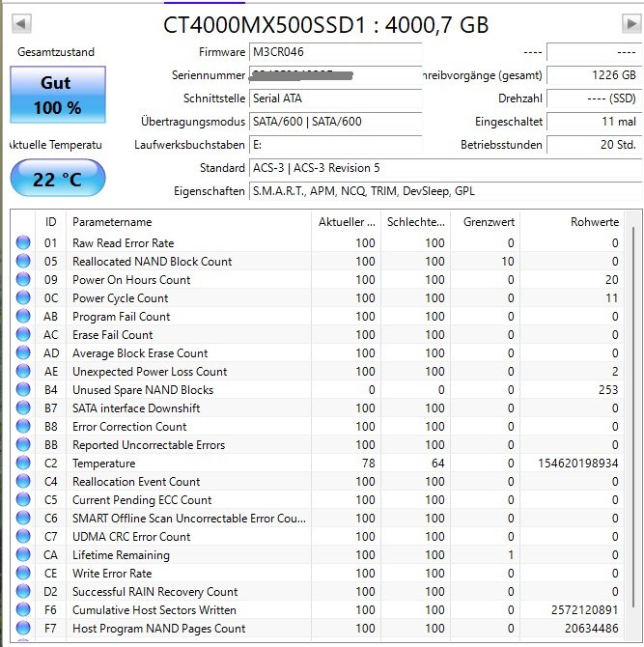Click the Drehzahl value ---- (SSD)

pyautogui.click(x=594, y=98)
